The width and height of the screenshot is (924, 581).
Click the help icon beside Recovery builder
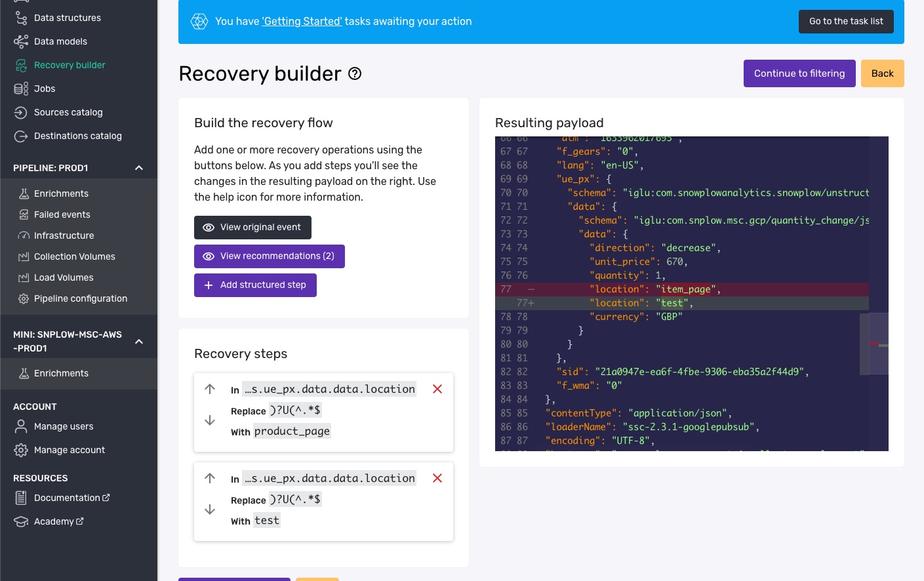(355, 73)
